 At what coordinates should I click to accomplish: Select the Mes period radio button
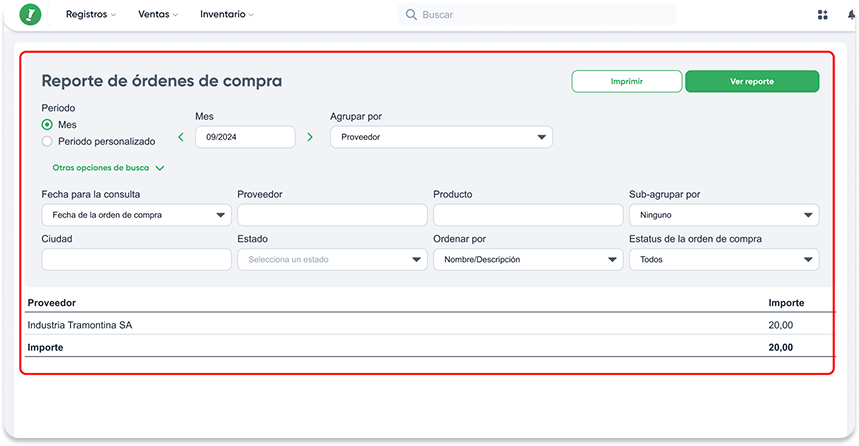click(47, 124)
